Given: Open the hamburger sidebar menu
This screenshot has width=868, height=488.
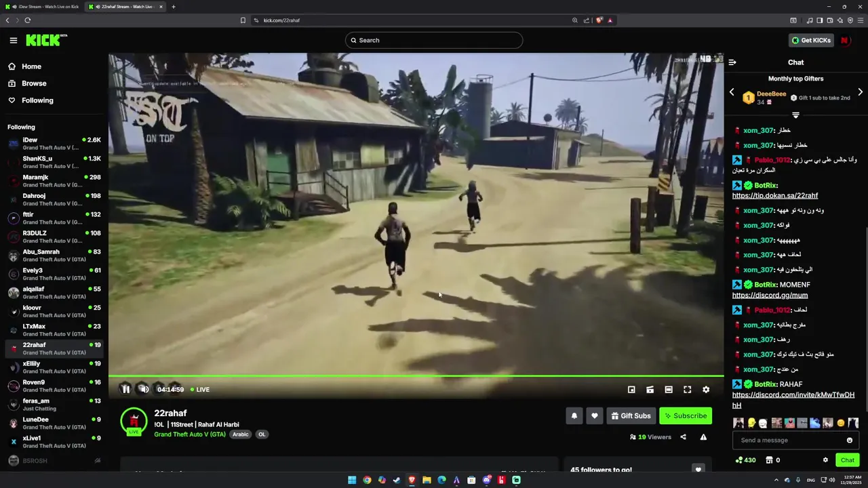Looking at the screenshot, I should point(13,40).
